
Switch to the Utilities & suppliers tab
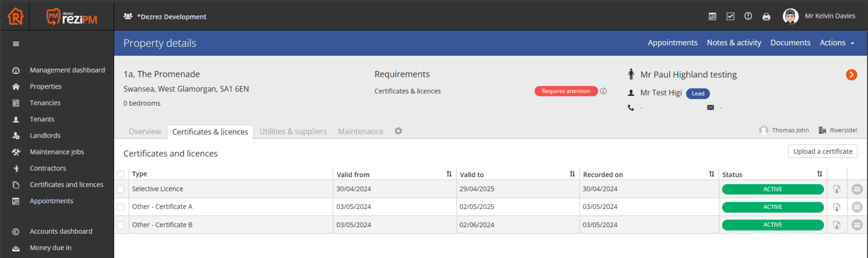(x=293, y=132)
